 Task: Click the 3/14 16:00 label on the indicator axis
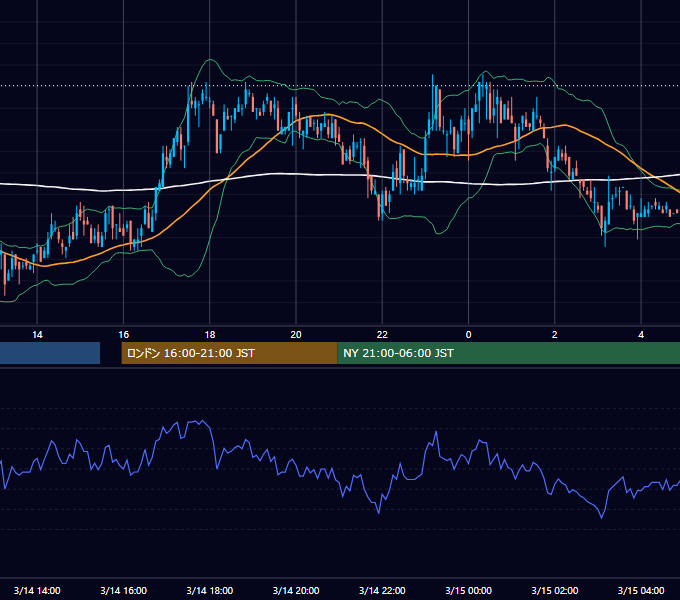pyautogui.click(x=124, y=590)
